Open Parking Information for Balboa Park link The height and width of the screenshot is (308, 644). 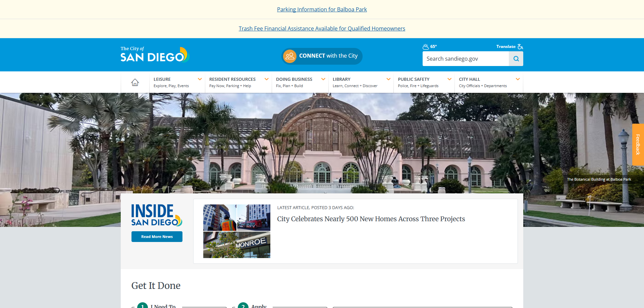[322, 9]
